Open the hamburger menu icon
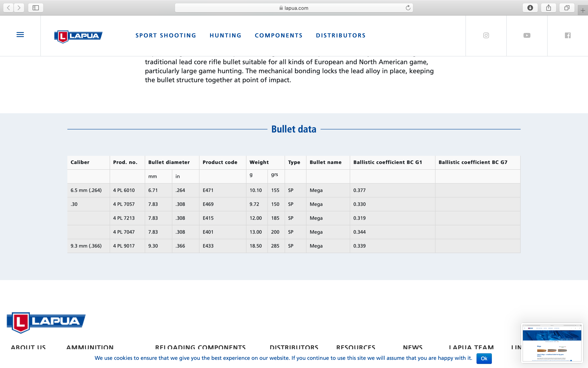The width and height of the screenshot is (588, 368). (x=20, y=35)
